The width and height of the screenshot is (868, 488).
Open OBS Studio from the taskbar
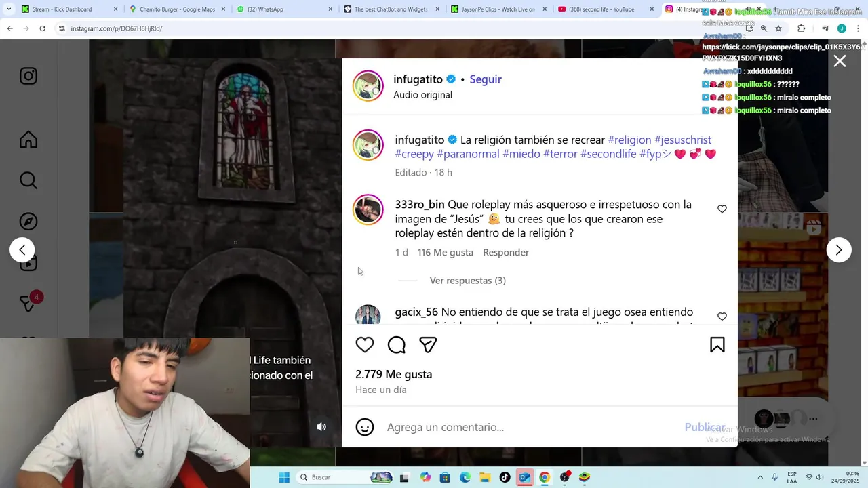[x=564, y=477]
